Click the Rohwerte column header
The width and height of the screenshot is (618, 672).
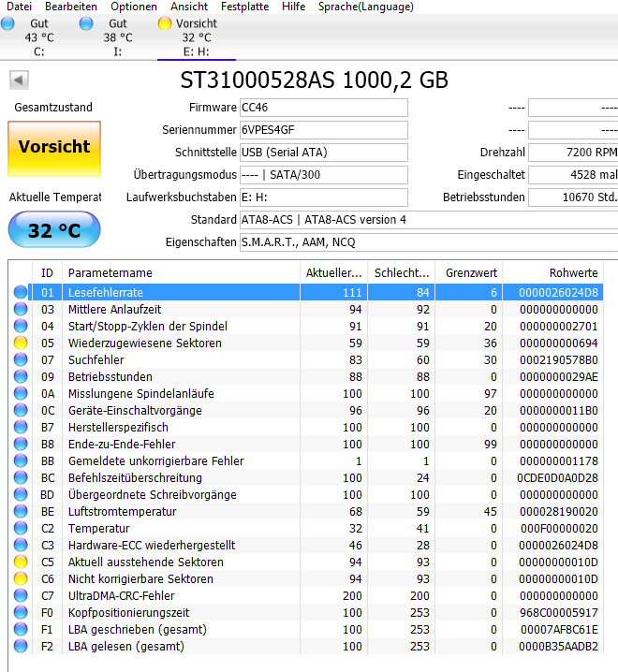click(x=552, y=273)
